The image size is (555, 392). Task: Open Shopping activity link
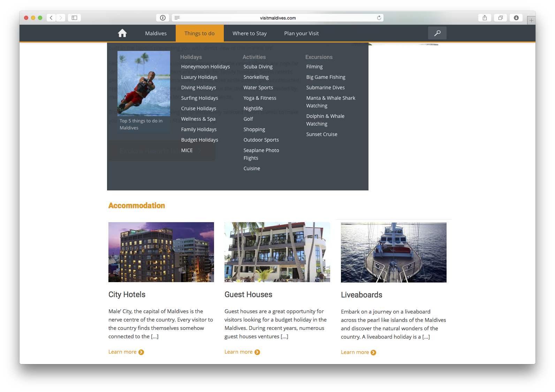(254, 129)
